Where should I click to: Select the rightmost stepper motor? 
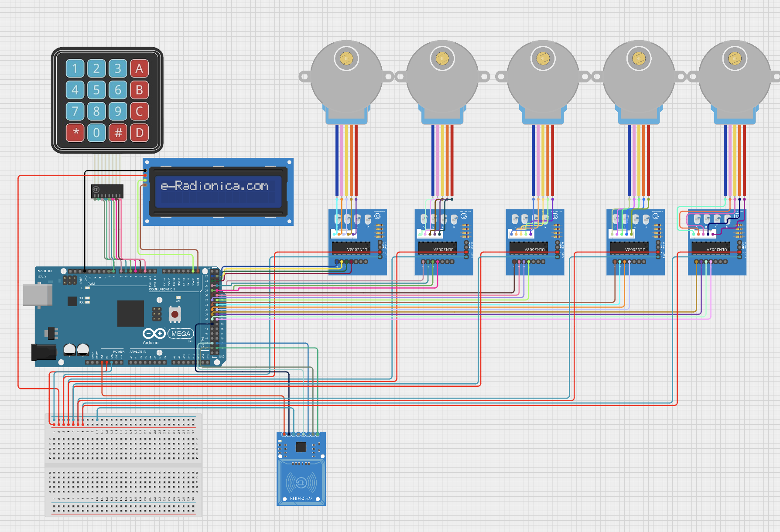click(735, 76)
